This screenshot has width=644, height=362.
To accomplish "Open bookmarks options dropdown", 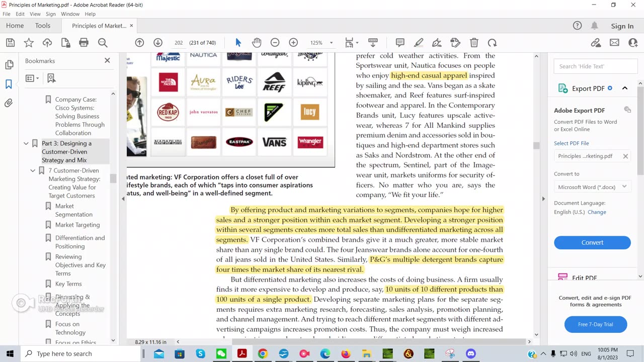I will [32, 78].
